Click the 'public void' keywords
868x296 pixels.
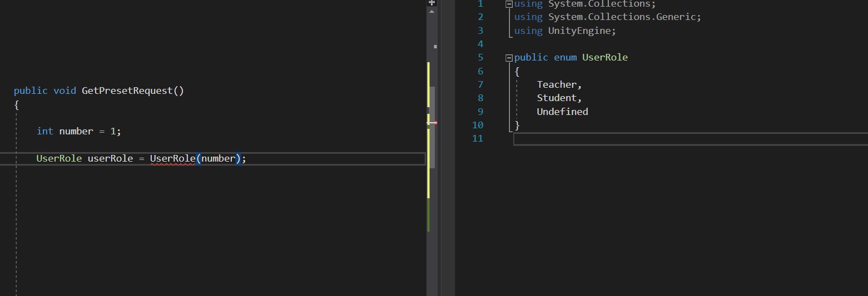coord(45,91)
